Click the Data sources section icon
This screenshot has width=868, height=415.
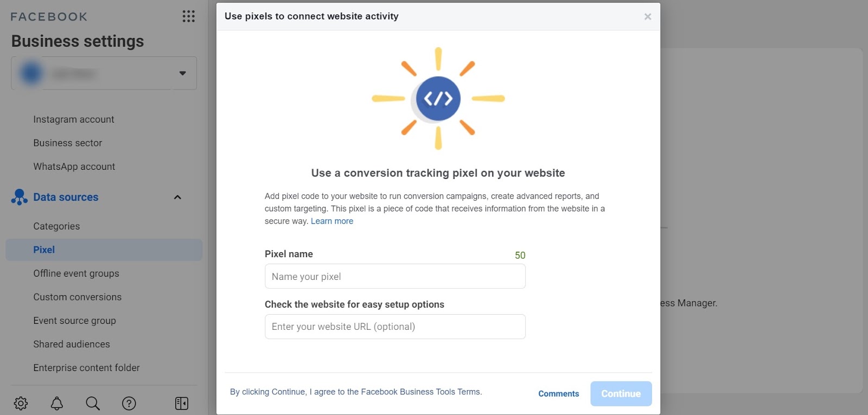[x=19, y=197]
